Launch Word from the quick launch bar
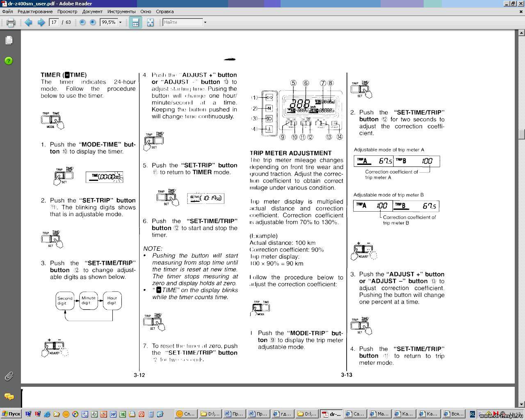525x420 pixels. [113, 414]
